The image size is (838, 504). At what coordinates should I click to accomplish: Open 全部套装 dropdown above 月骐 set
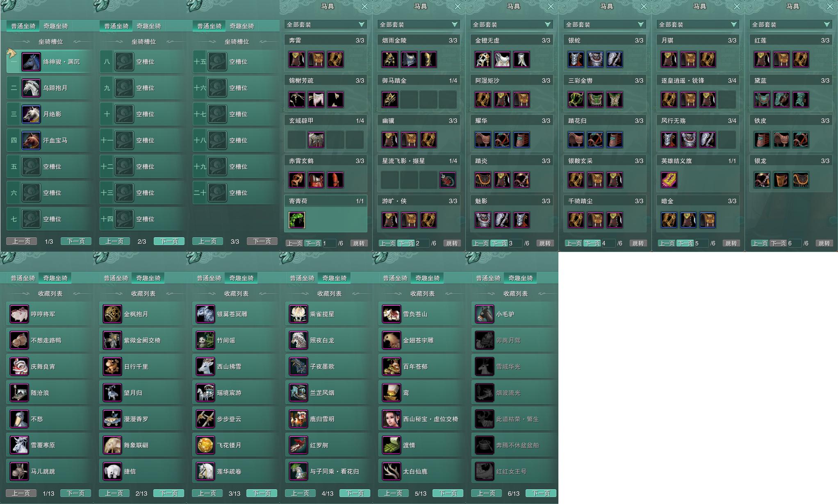pyautogui.click(x=698, y=25)
